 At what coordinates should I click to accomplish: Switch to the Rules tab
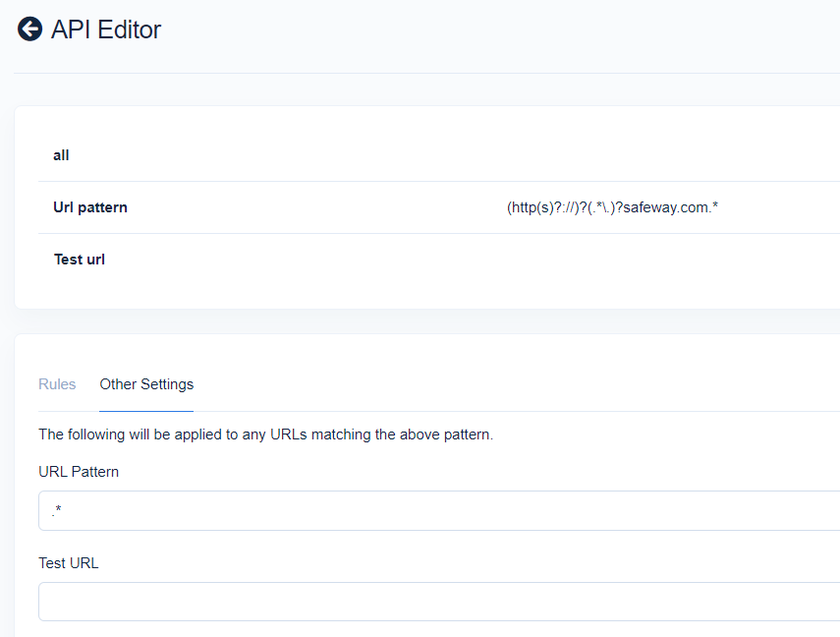(x=57, y=384)
